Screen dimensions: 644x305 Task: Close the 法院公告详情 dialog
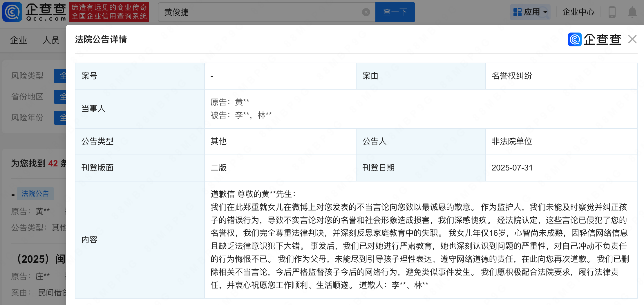pos(632,39)
